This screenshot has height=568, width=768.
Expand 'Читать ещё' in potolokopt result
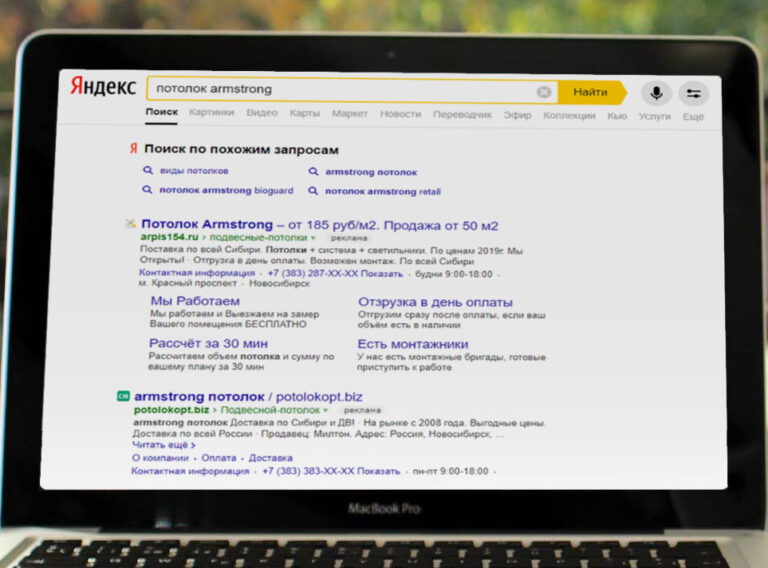(164, 445)
